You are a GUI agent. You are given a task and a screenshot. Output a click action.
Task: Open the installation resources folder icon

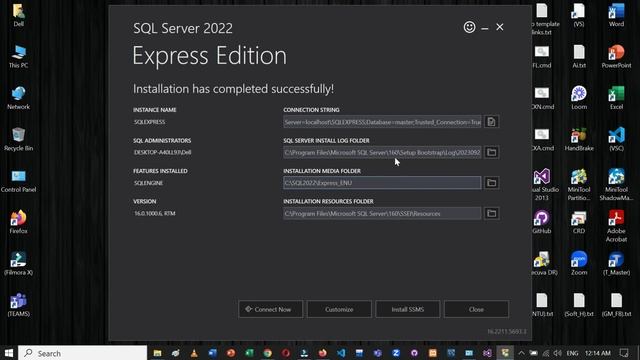click(491, 213)
